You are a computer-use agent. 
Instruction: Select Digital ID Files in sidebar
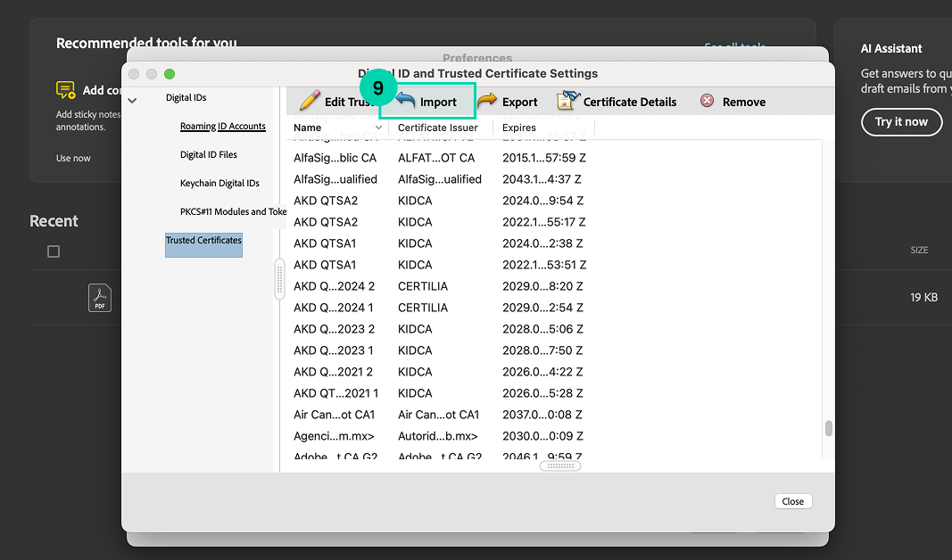point(209,154)
